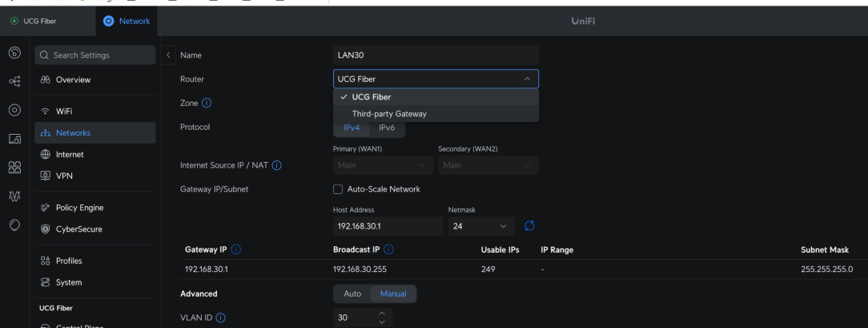
Task: Click the refresh icon beside Netmask
Action: [529, 226]
